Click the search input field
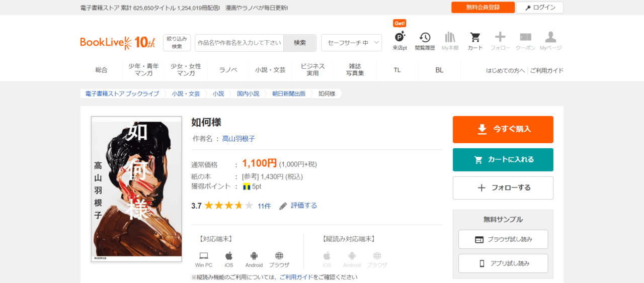 pos(239,43)
